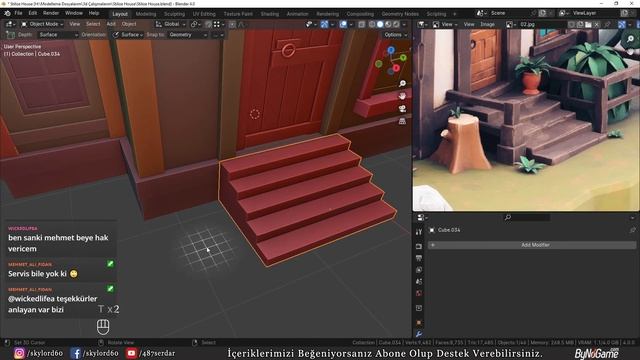Click the navigation axis gizmo

(x=391, y=60)
